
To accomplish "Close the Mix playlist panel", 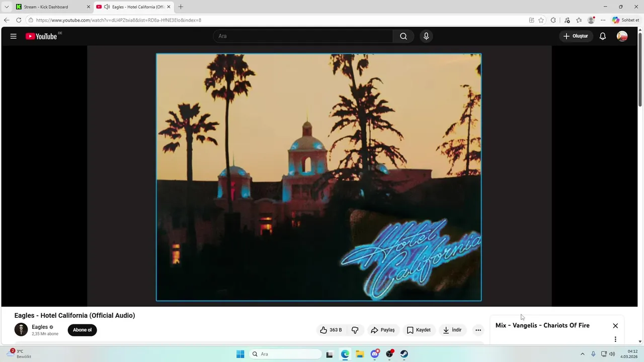I will point(615,326).
